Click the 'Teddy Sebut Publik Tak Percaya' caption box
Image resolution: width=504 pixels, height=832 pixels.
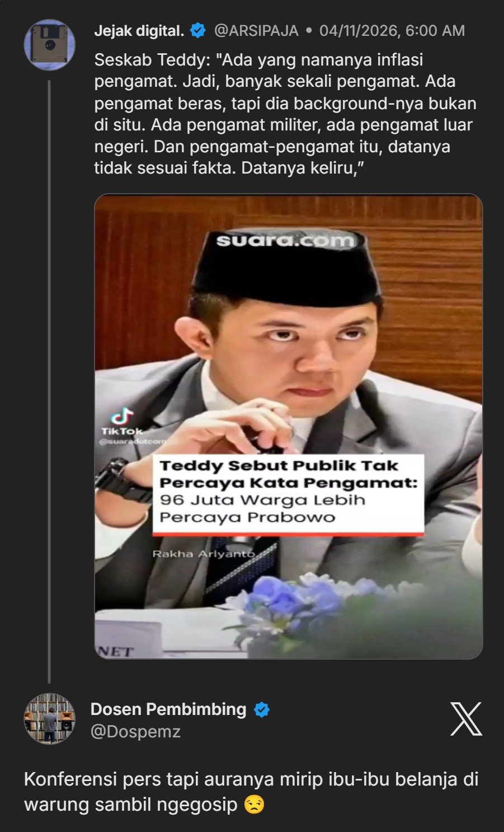[288, 493]
